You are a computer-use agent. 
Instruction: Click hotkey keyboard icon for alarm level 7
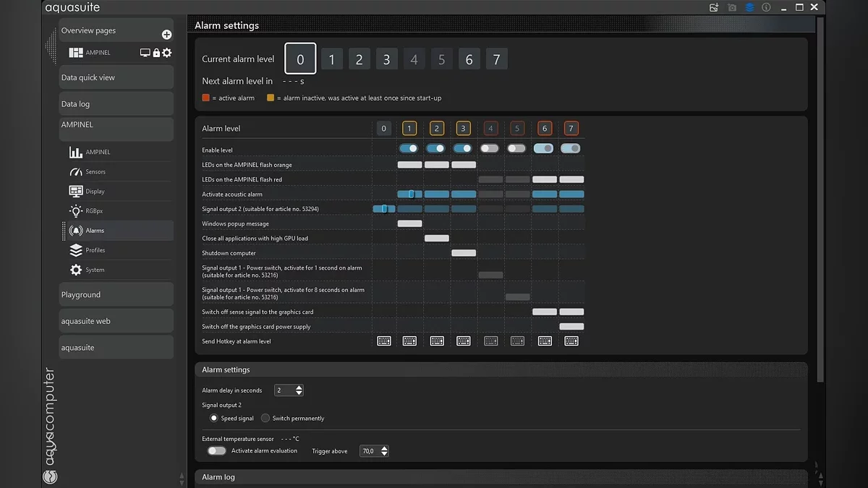point(571,341)
